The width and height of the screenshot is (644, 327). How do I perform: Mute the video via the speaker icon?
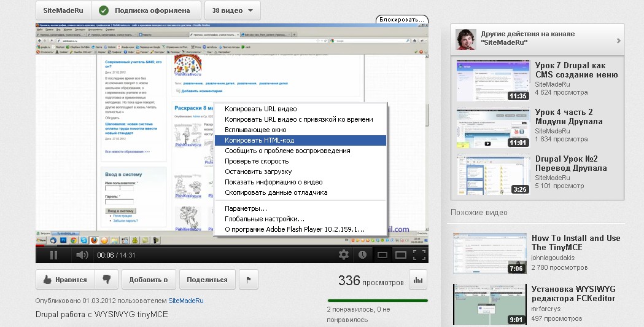tap(82, 255)
